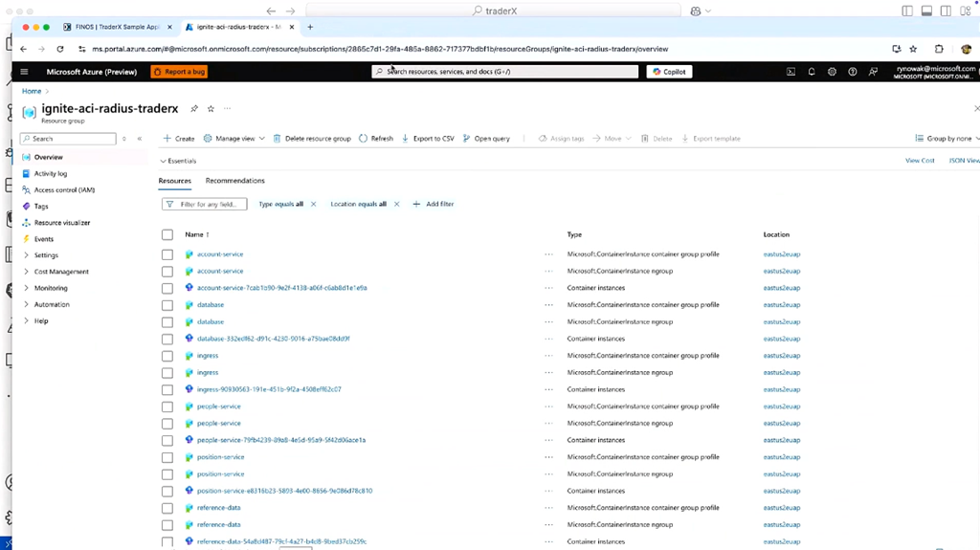Check the account-service-7cab1b90 container instance row
Image resolution: width=980 pixels, height=550 pixels.
pos(167,289)
